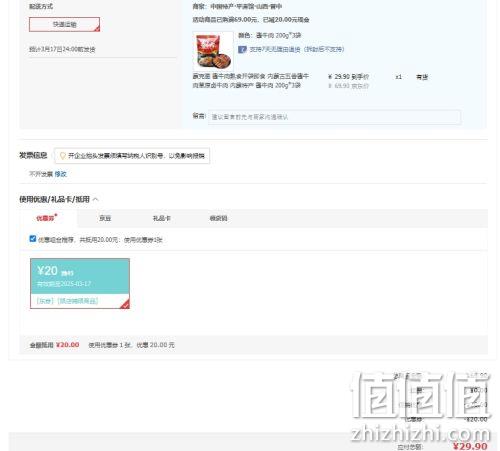The height and width of the screenshot is (451, 500).
Task: Click the 使用优惠/礼品卡/抵用 section heading
Action: click(54, 199)
